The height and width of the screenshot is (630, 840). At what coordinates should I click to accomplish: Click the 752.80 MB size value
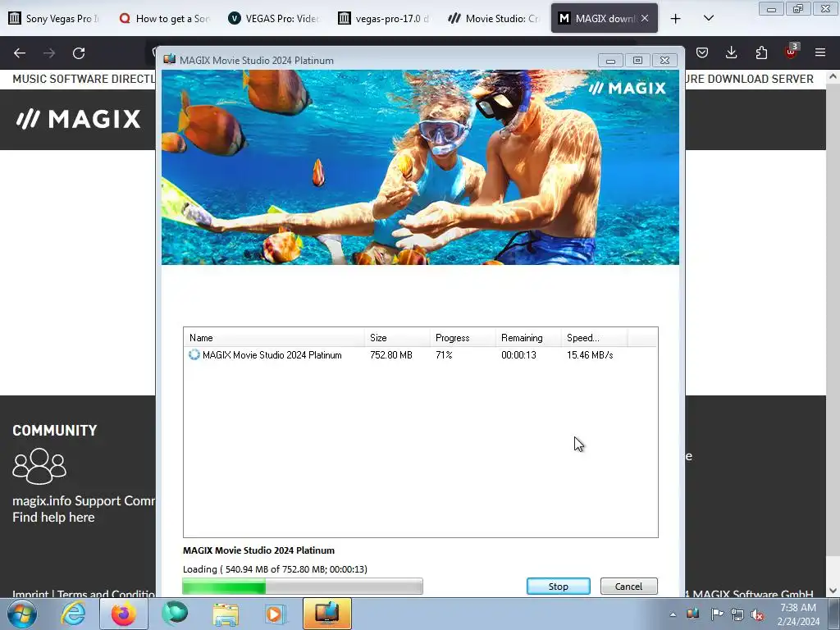(x=391, y=354)
